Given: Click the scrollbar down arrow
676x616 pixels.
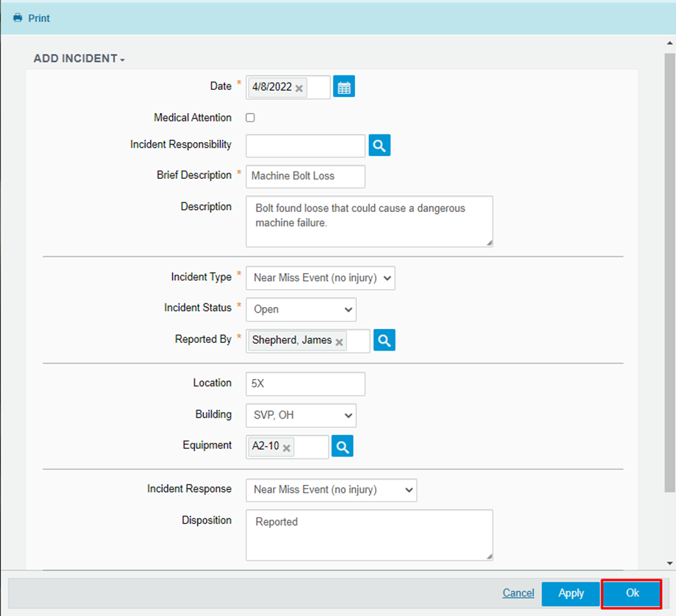Looking at the screenshot, I should 670,563.
